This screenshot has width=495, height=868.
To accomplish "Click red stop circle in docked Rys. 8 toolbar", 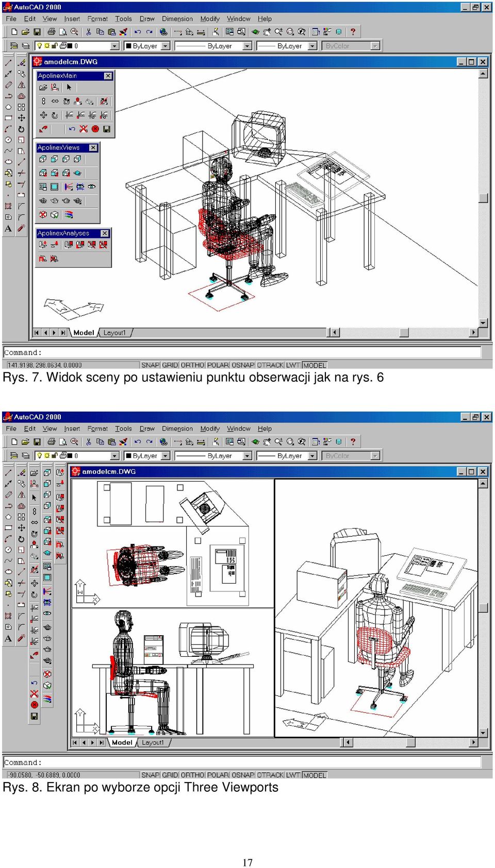I will [34, 705].
